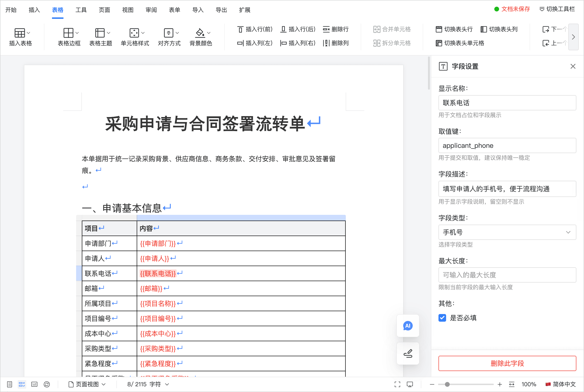Viewport: 584px width, 392px height.
Task: Click Merge Cells (合并单元格)
Action: (x=392, y=29)
